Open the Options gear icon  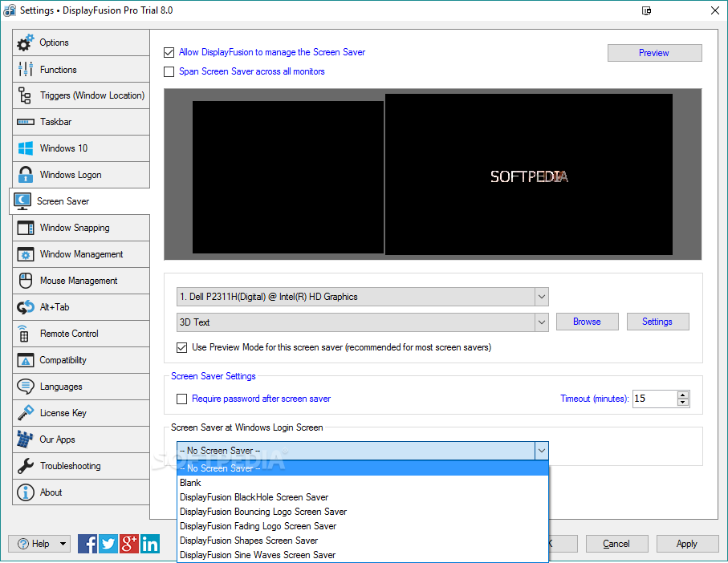pos(26,43)
